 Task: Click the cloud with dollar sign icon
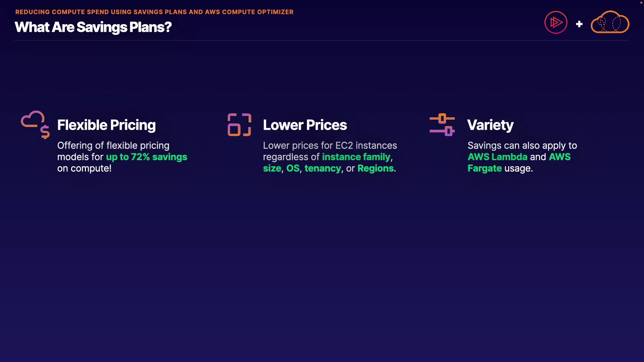[x=35, y=124]
